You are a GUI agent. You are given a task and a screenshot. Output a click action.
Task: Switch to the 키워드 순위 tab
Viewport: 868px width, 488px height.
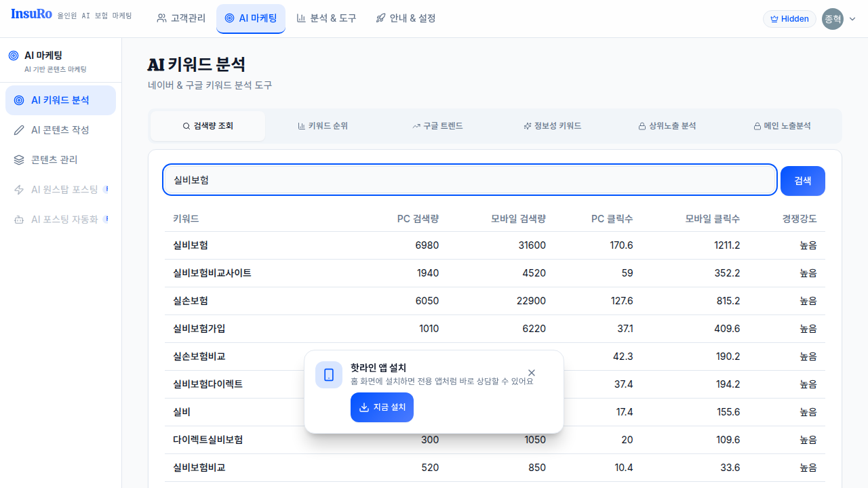(x=323, y=126)
